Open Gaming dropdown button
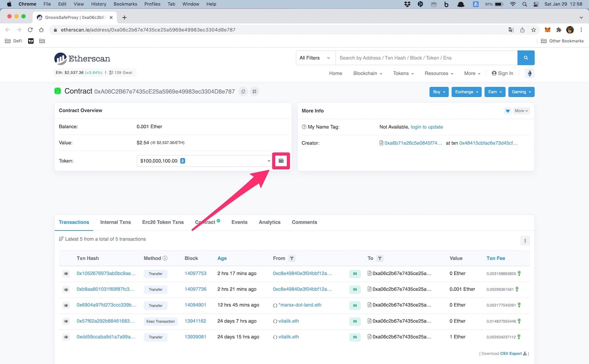The height and width of the screenshot is (364, 589). tap(521, 92)
